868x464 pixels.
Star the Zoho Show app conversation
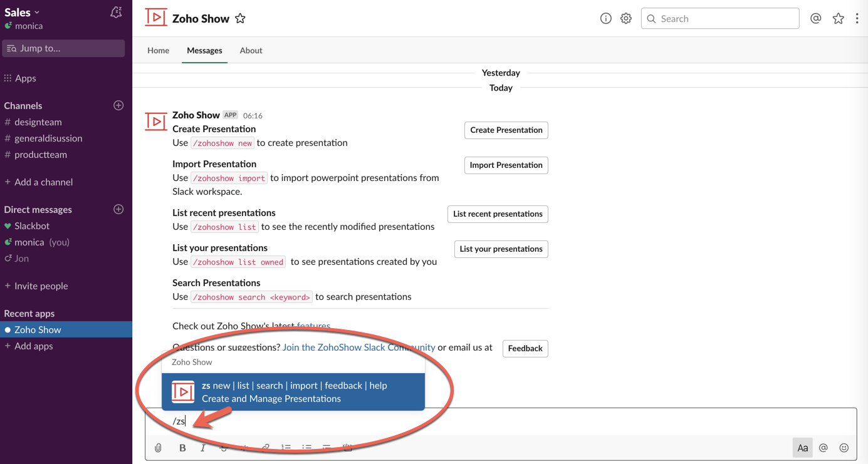(x=240, y=19)
